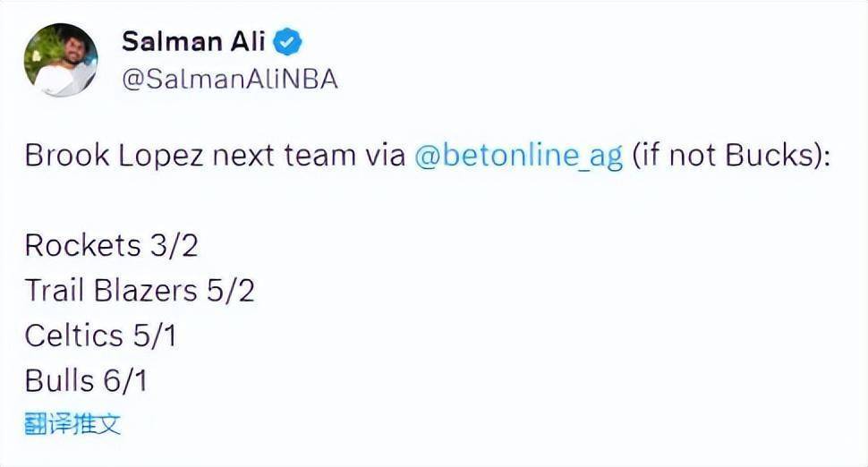Click the "Trail Blazers" team name
The image size is (868, 467).
[110, 290]
